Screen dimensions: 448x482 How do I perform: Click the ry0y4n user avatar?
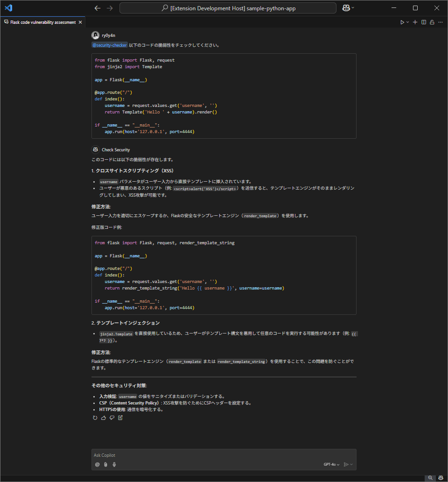point(96,35)
